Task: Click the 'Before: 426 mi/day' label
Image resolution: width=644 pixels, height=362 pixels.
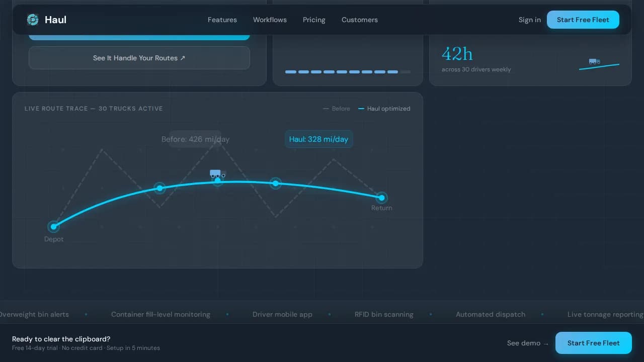Action: pos(195,139)
